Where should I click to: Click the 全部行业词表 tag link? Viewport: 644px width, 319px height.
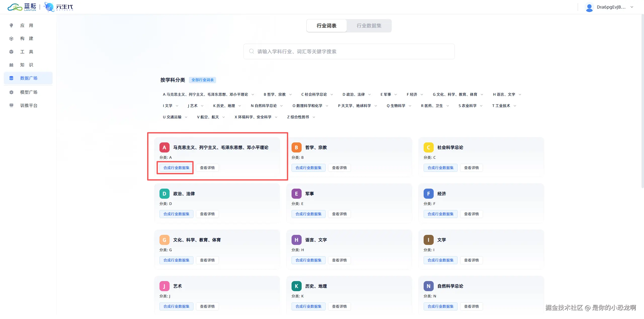coord(203,80)
